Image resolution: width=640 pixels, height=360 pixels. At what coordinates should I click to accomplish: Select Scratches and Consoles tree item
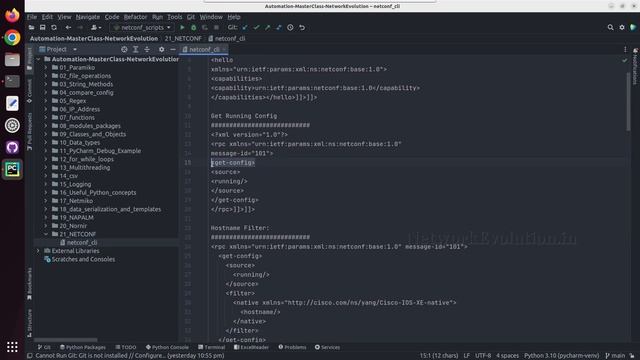point(83,259)
